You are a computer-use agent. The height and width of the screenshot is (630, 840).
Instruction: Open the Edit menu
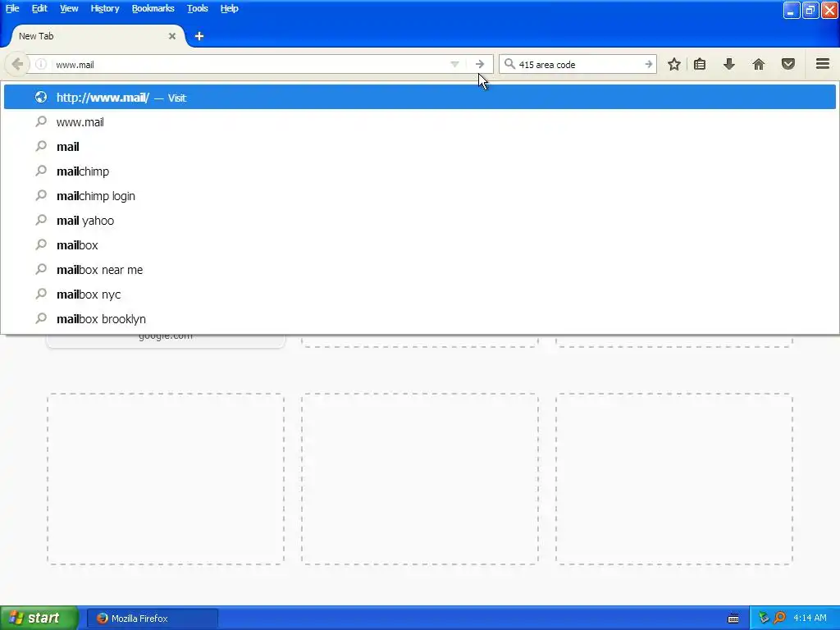39,8
